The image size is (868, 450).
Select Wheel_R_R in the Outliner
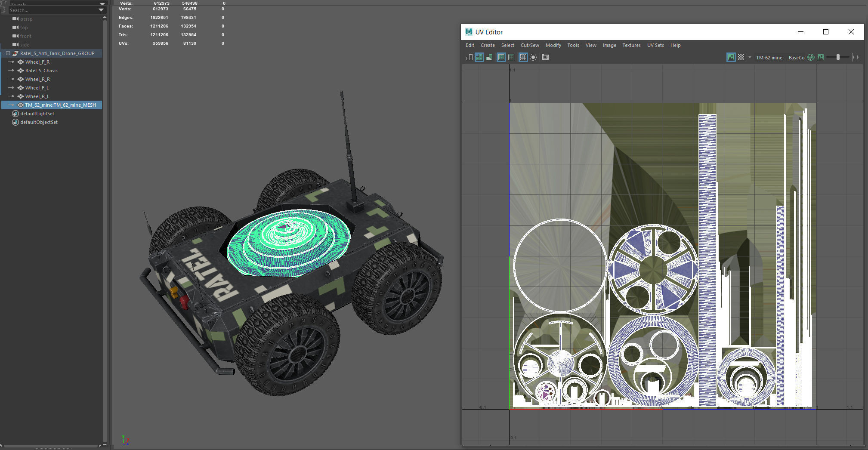tap(37, 79)
